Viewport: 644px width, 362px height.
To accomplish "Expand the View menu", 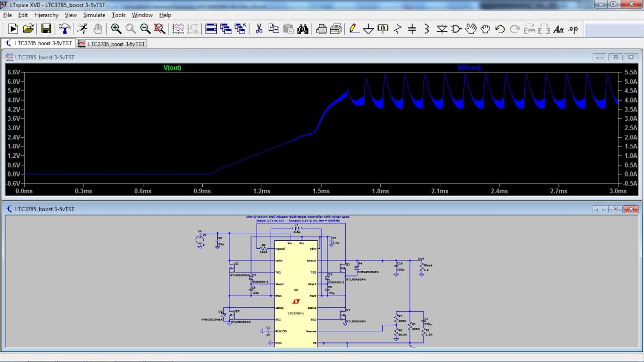I will [x=71, y=15].
